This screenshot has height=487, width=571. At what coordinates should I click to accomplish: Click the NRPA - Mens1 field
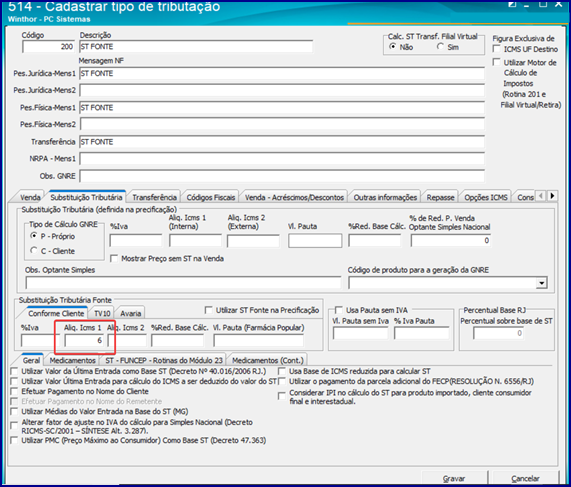(282, 159)
